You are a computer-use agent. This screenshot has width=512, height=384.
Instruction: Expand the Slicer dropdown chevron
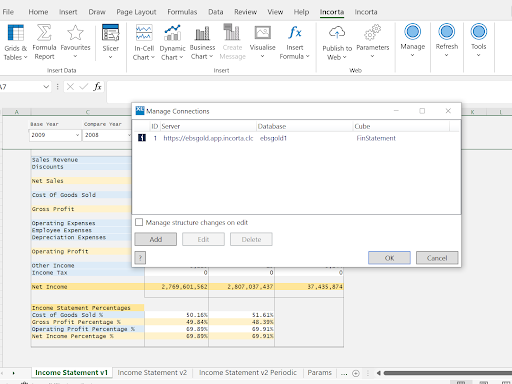click(x=110, y=57)
